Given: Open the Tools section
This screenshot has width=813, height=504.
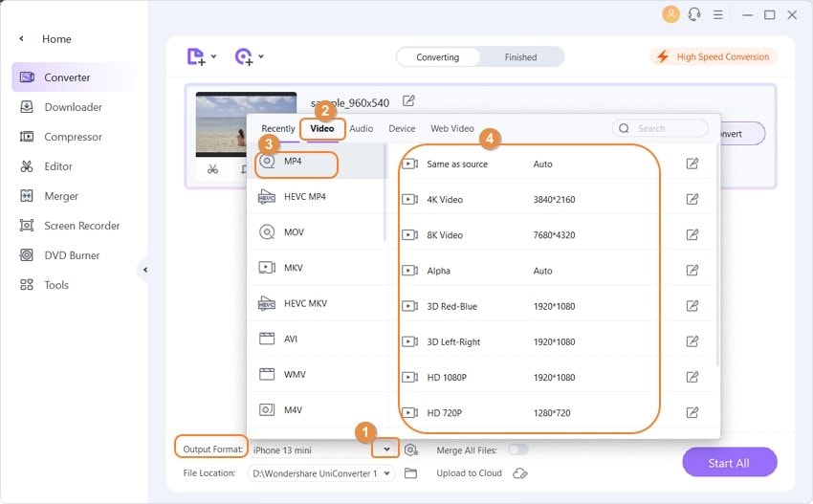Looking at the screenshot, I should click(44, 285).
